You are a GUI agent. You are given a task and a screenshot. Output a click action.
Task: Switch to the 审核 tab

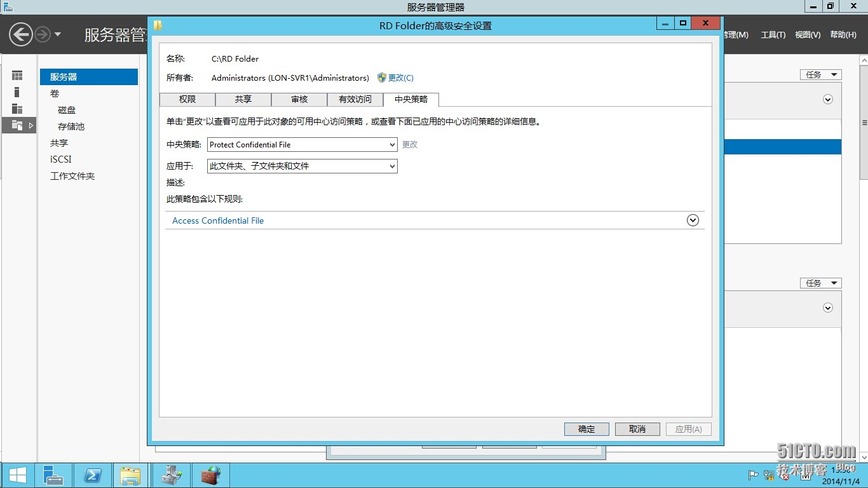click(x=299, y=100)
